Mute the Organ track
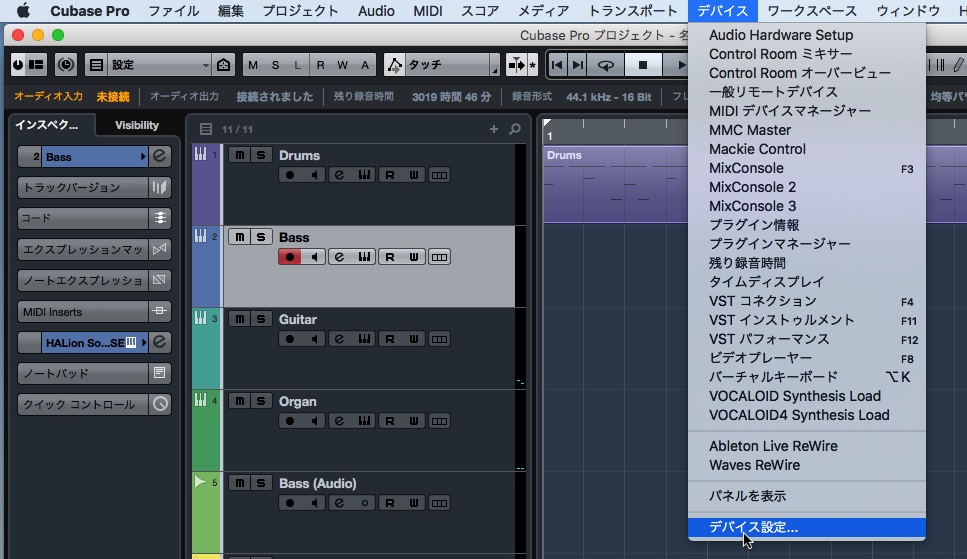 239,401
